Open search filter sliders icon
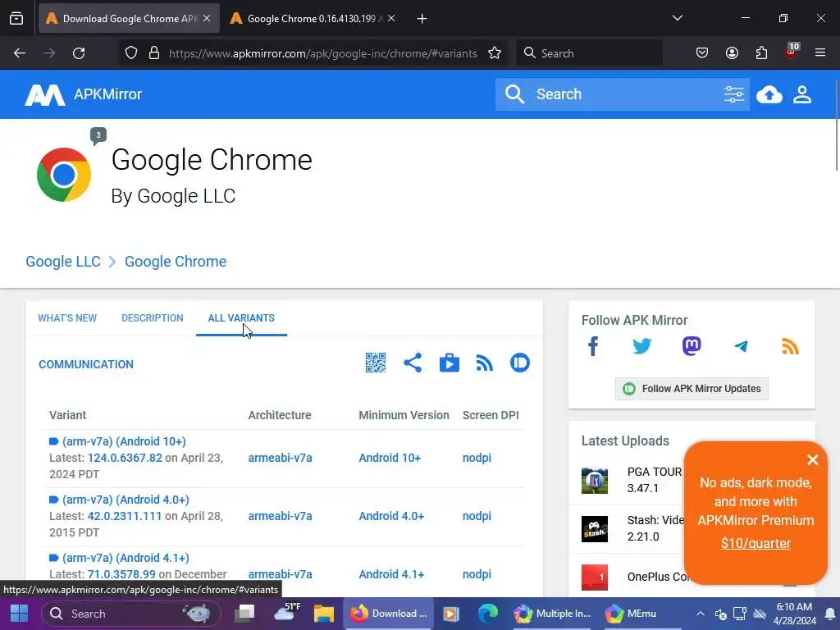The width and height of the screenshot is (840, 630). pyautogui.click(x=733, y=94)
